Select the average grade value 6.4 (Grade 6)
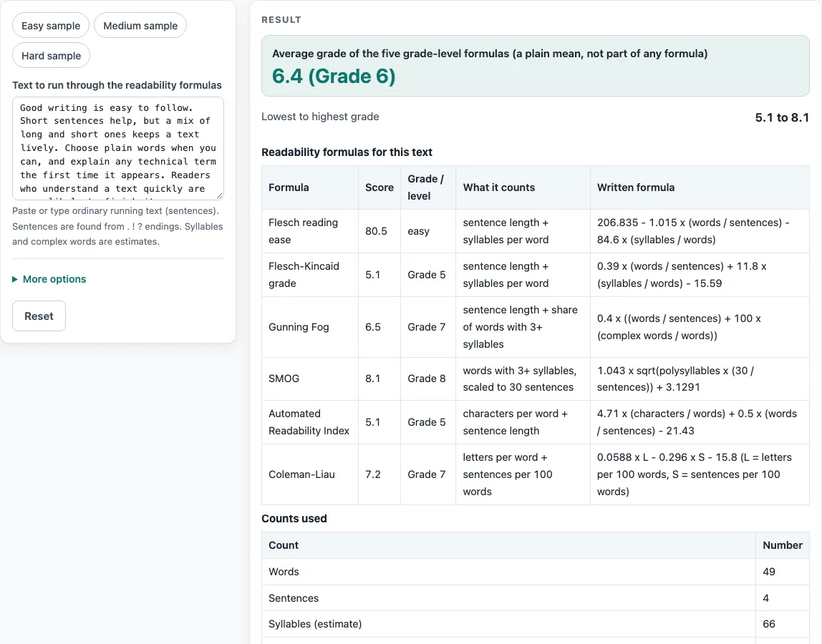Screen dimensions: 822x644 [334, 77]
